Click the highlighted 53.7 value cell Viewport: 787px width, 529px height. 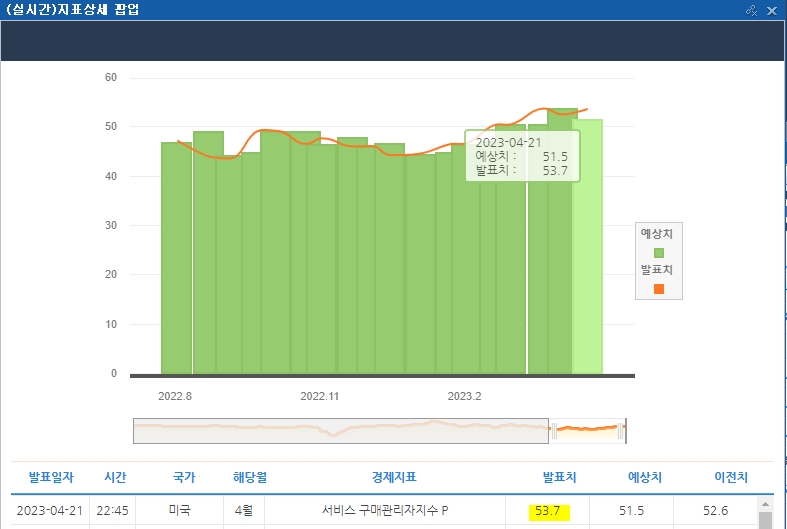tap(548, 511)
